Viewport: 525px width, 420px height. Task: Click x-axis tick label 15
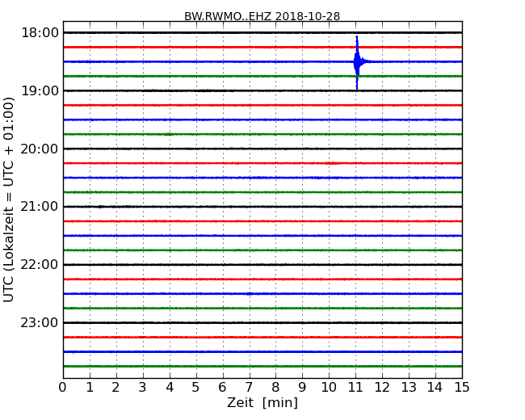click(x=462, y=387)
